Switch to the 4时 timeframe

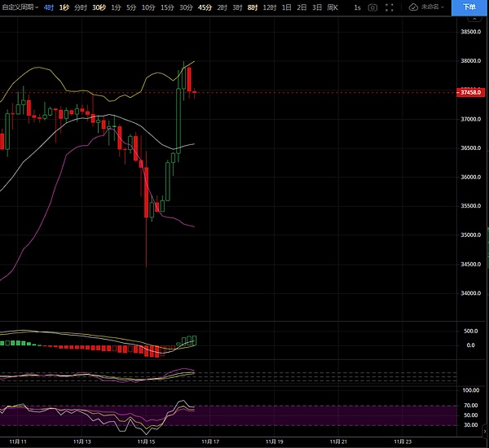[x=49, y=7]
